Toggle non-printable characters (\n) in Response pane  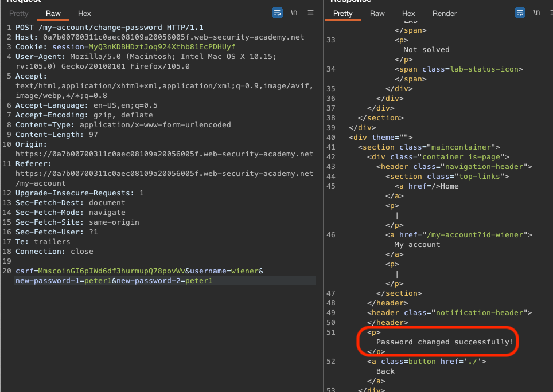pos(536,13)
